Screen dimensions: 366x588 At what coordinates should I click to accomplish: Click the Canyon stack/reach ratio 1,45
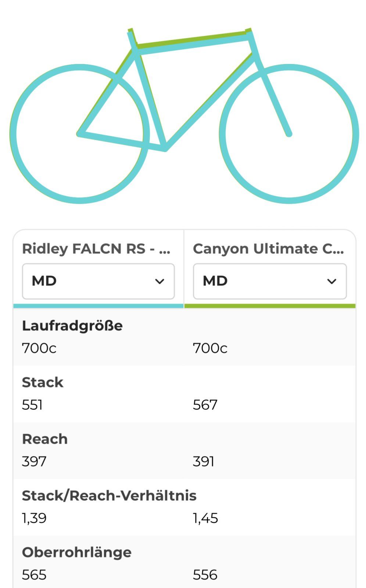point(205,518)
